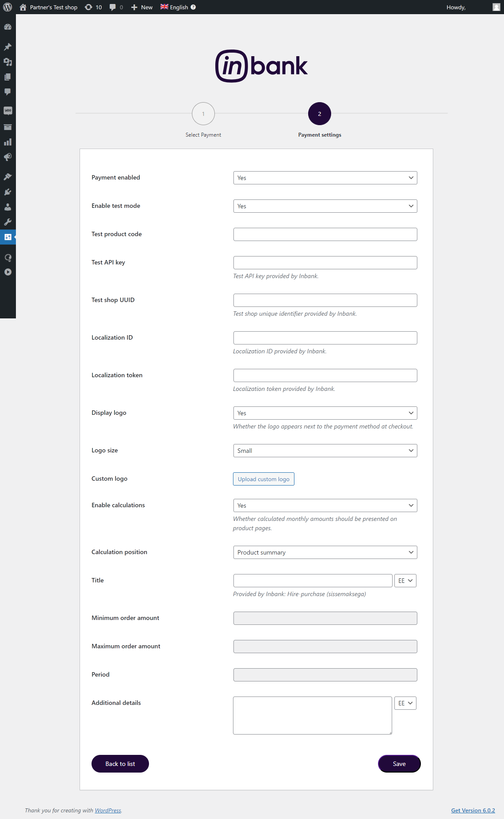Image resolution: width=504 pixels, height=819 pixels.
Task: Expand the Calculation position dropdown
Action: (x=325, y=552)
